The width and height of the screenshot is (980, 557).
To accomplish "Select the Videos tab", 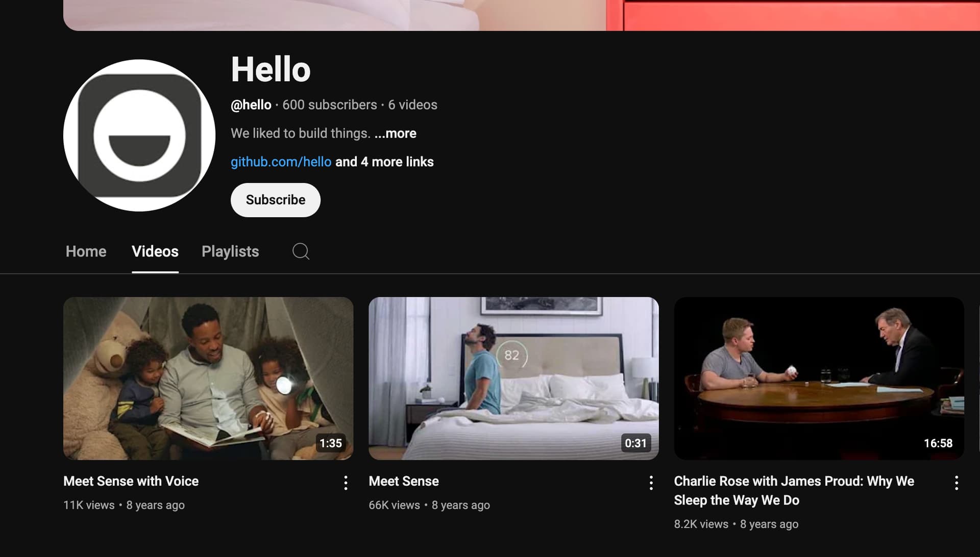I will (155, 251).
